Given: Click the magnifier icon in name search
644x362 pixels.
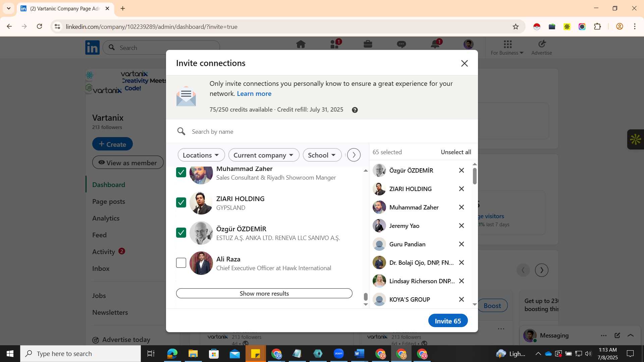Looking at the screenshot, I should (181, 131).
